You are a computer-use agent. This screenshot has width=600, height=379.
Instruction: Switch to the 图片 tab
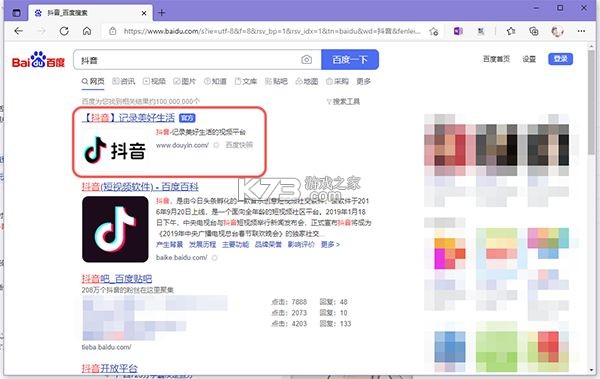click(x=184, y=81)
